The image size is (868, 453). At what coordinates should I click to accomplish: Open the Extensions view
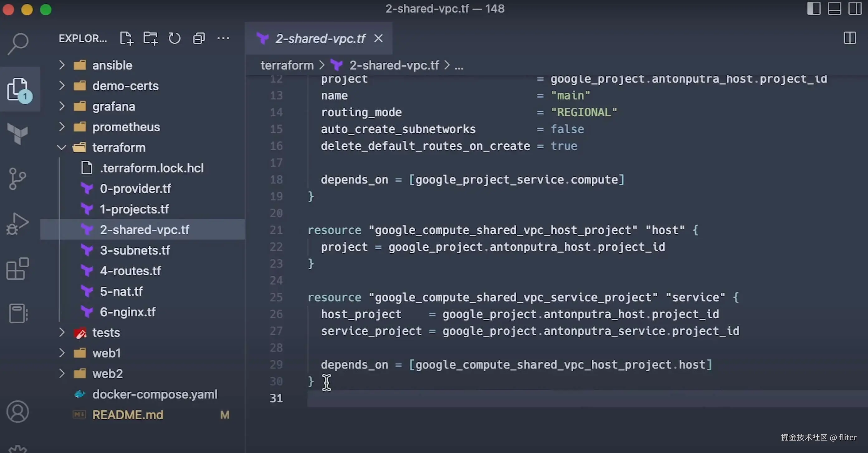pyautogui.click(x=17, y=269)
